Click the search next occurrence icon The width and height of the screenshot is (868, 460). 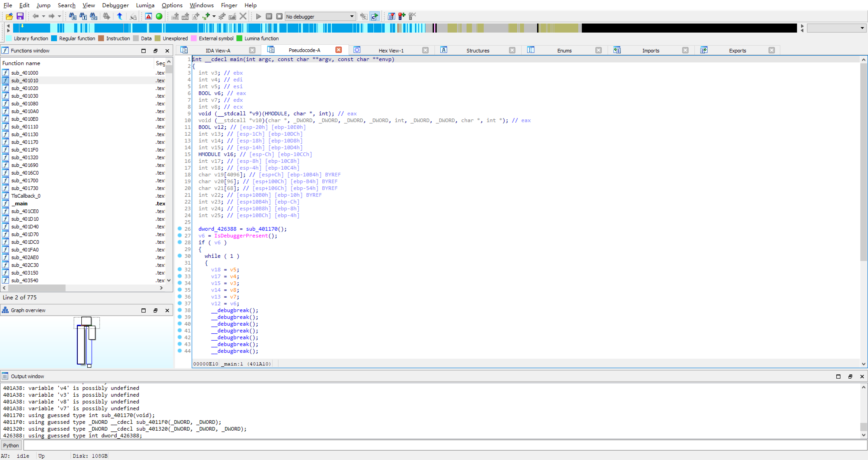[106, 16]
